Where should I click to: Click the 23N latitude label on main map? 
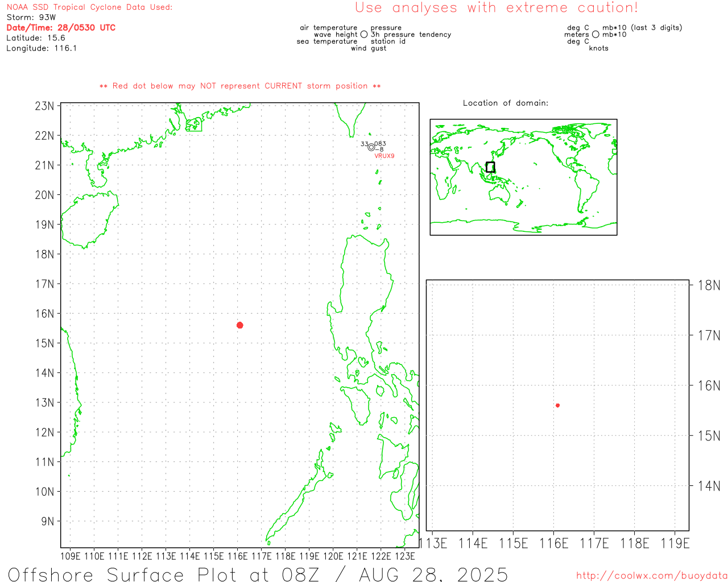point(44,106)
